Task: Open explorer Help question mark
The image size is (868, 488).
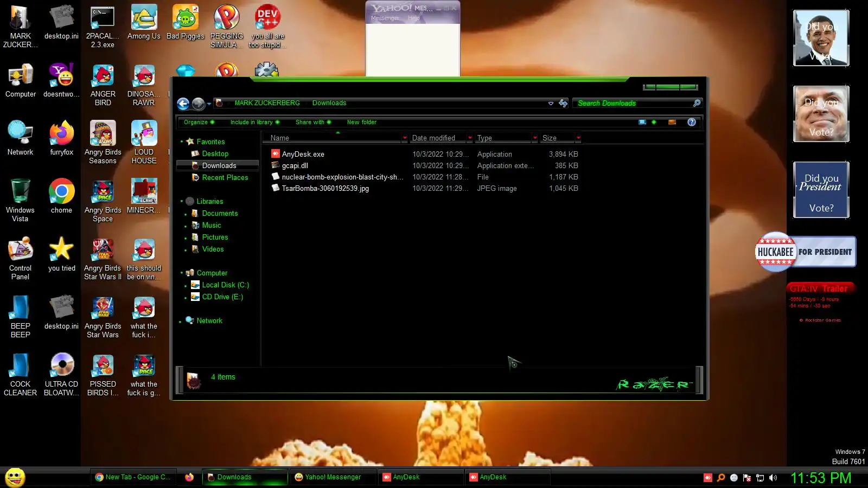Action: 692,122
